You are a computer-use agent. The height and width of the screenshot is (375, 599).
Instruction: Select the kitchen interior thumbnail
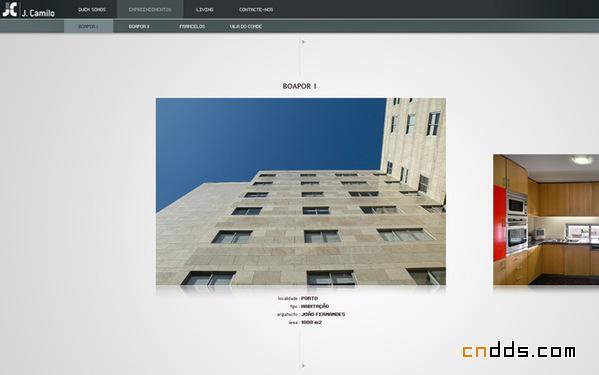click(546, 220)
